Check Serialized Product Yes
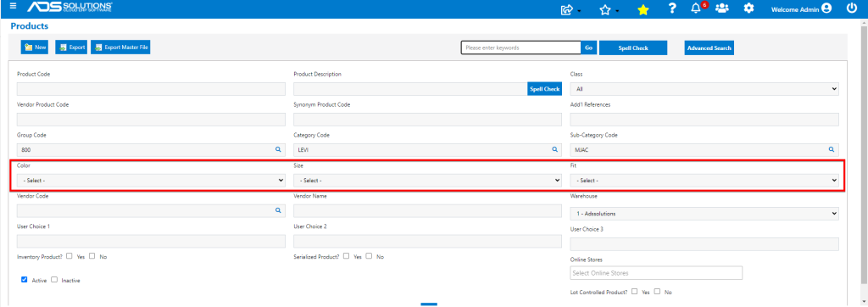The height and width of the screenshot is (307, 868). tap(346, 256)
